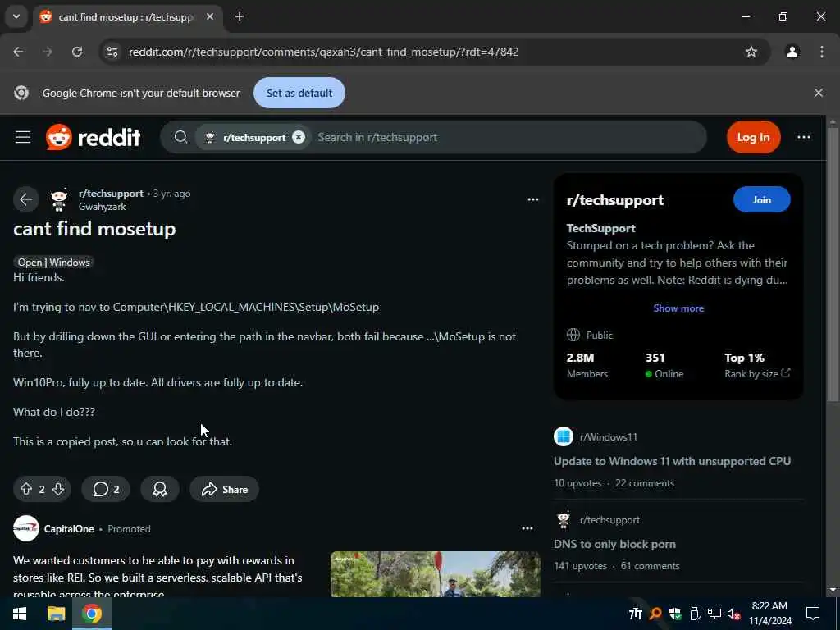This screenshot has width=840, height=630.
Task: Open the r/techsupport label in related posts
Action: [609, 519]
